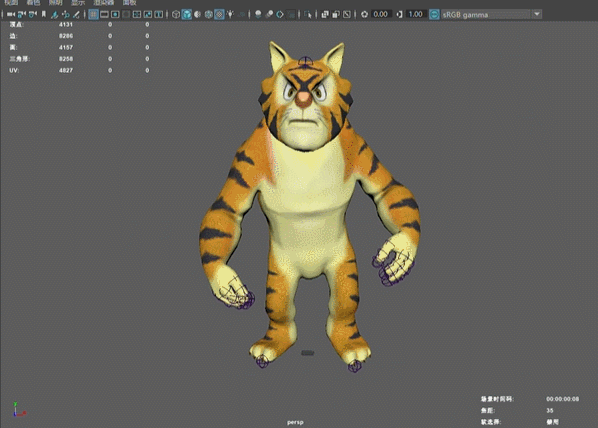Select wireframe display cube icon
Image resolution: width=598 pixels, height=428 pixels.
[x=176, y=14]
